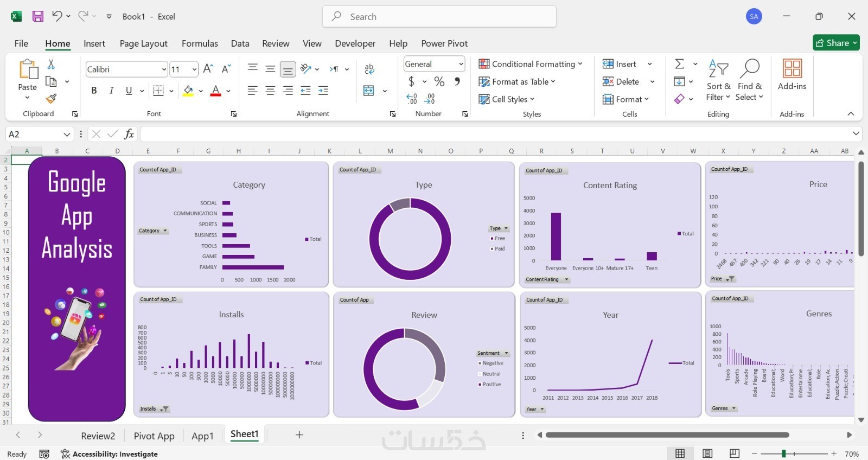This screenshot has width=868, height=460.
Task: Toggle Middle Align for cells
Action: tap(270, 69)
